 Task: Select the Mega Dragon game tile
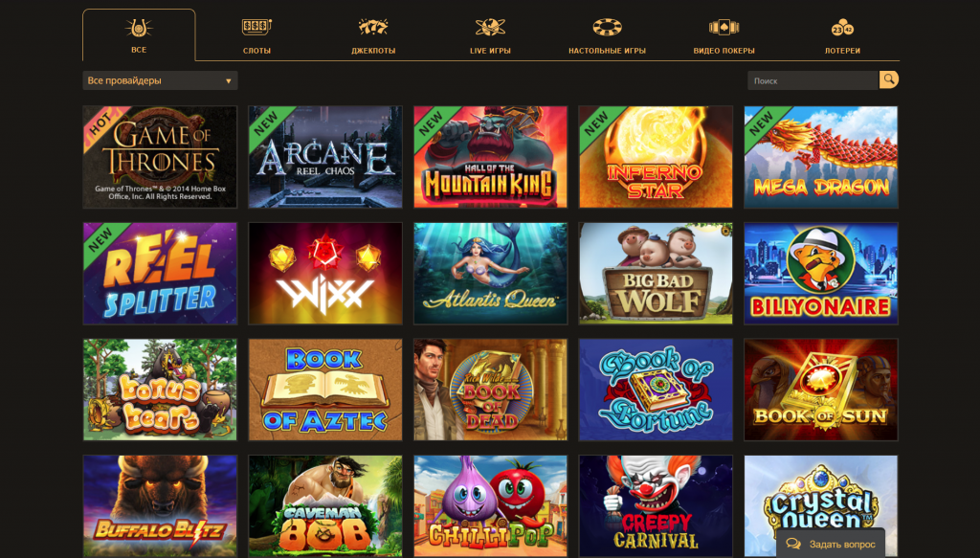pyautogui.click(x=821, y=157)
